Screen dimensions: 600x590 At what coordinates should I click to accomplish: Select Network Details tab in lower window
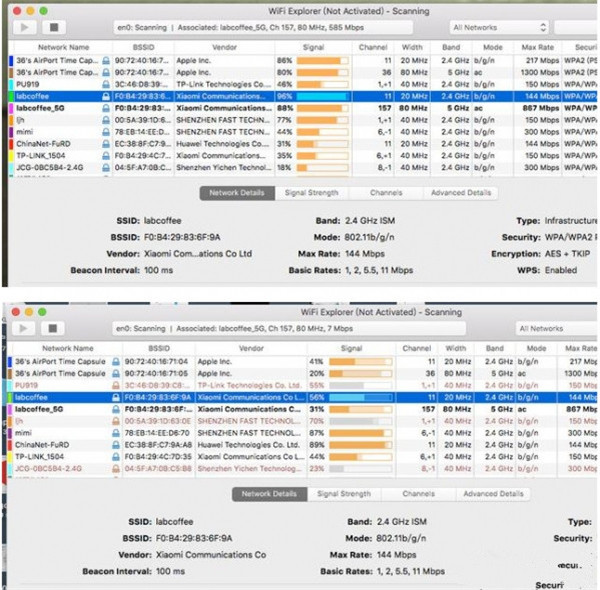tap(269, 494)
